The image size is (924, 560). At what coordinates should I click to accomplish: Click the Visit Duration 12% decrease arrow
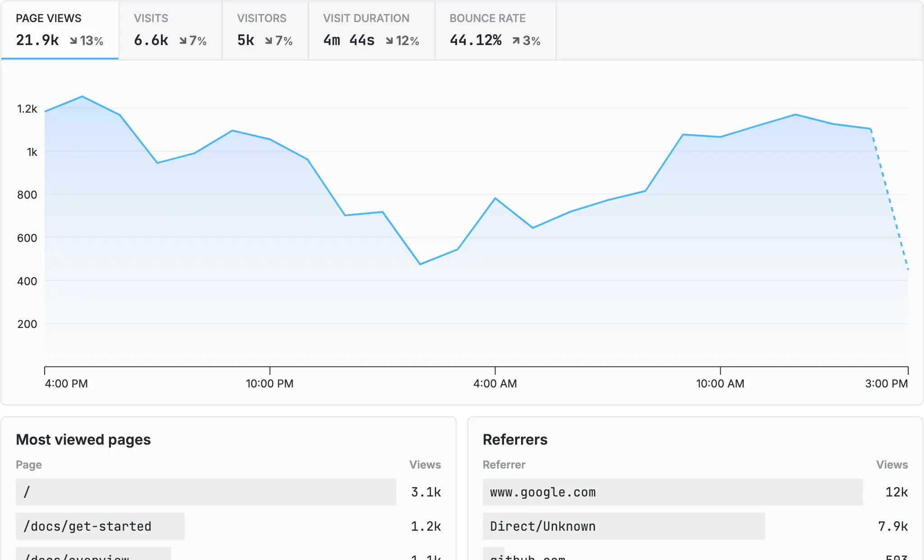coord(389,41)
